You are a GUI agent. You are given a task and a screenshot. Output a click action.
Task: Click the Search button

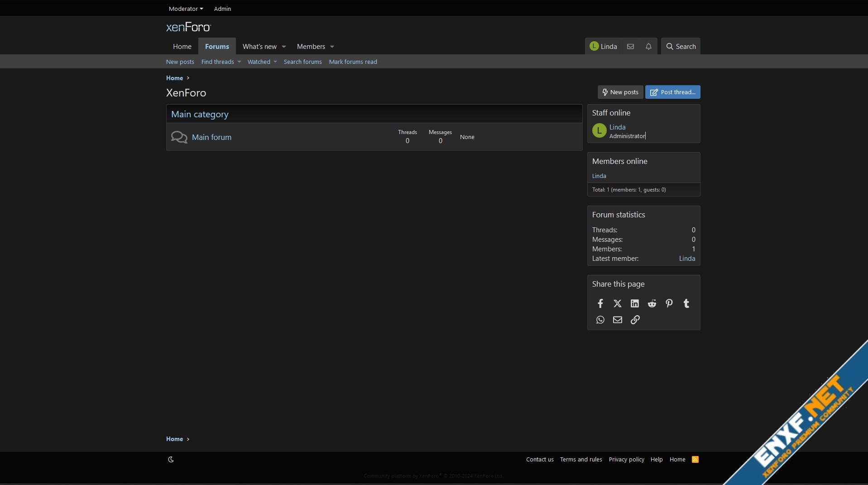tap(681, 46)
